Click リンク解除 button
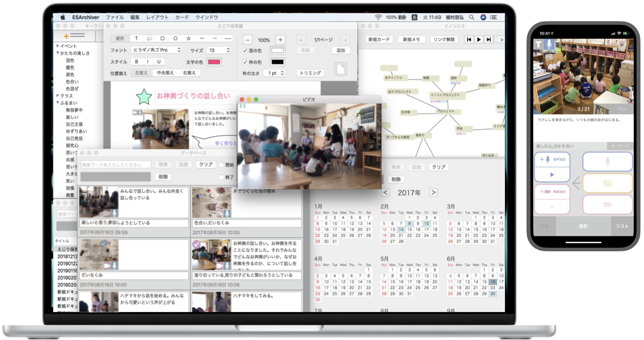Viewport: 644px width, 340px height. click(444, 40)
